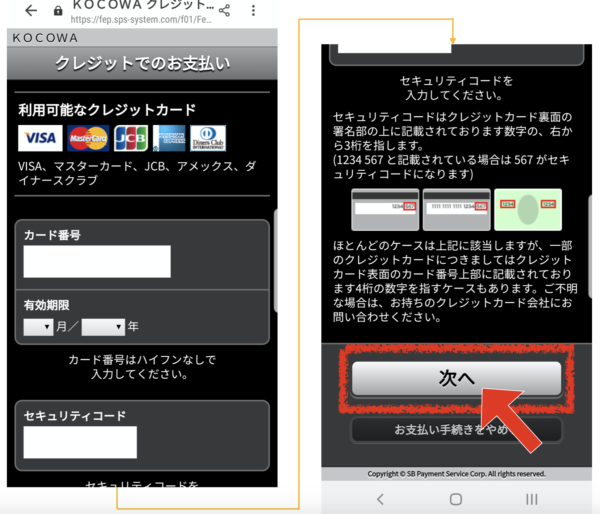Focus the セキュリティコード input field
Image resolution: width=600 pixels, height=514 pixels.
pos(80,442)
